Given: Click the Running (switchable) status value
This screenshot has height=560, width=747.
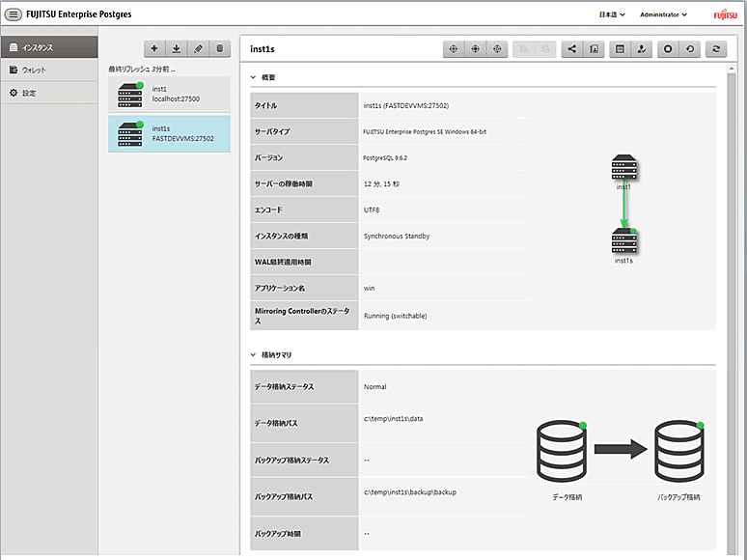Looking at the screenshot, I should pyautogui.click(x=396, y=316).
